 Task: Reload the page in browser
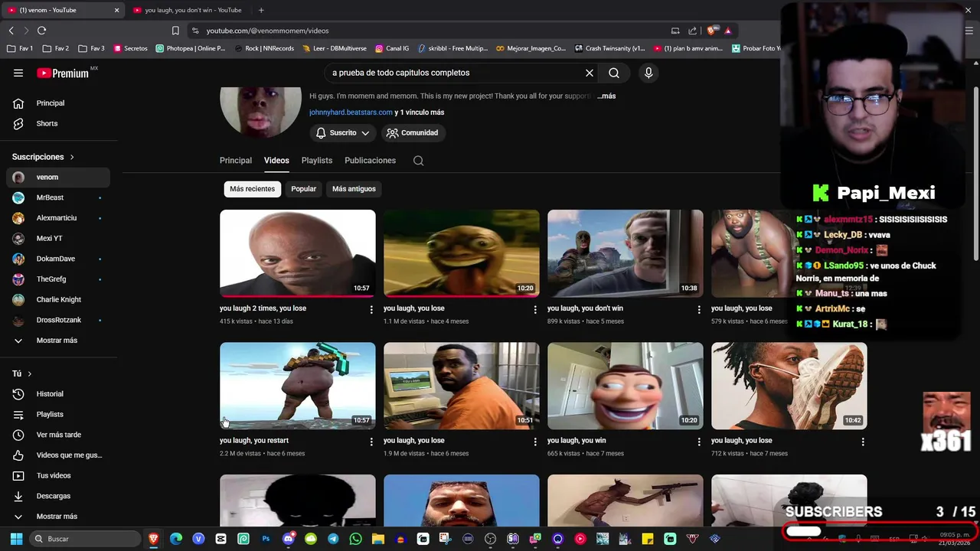click(x=41, y=31)
